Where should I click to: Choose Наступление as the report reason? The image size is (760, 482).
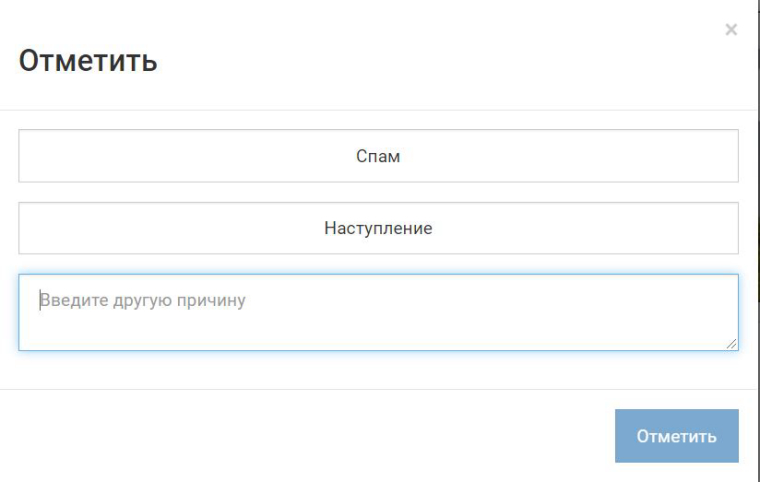(378, 228)
